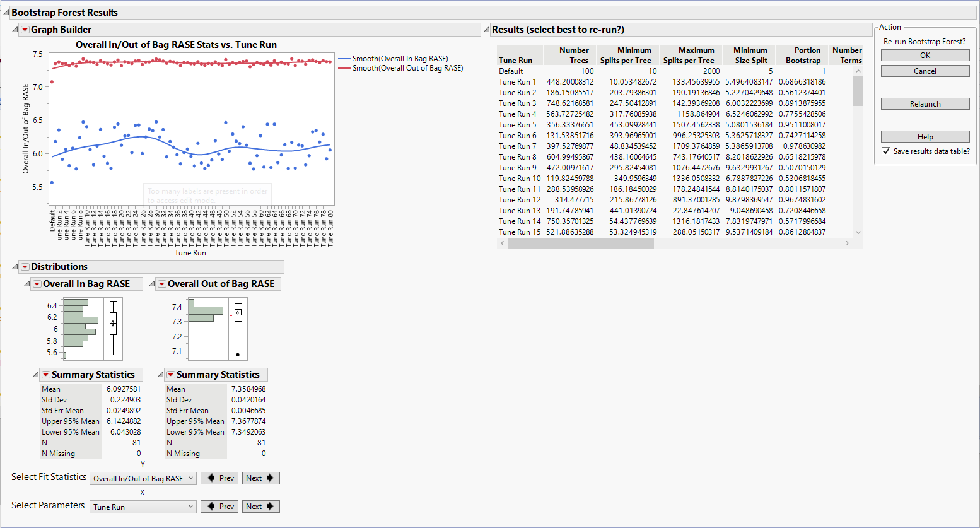The image size is (980, 528).
Task: Open the Overall In Bag RASE red triangle menu
Action: tap(36, 284)
